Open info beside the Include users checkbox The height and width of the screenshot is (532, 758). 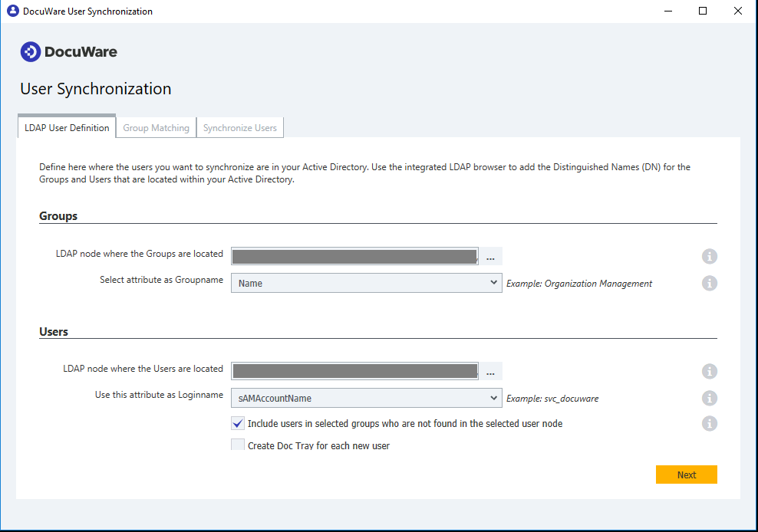710,423
